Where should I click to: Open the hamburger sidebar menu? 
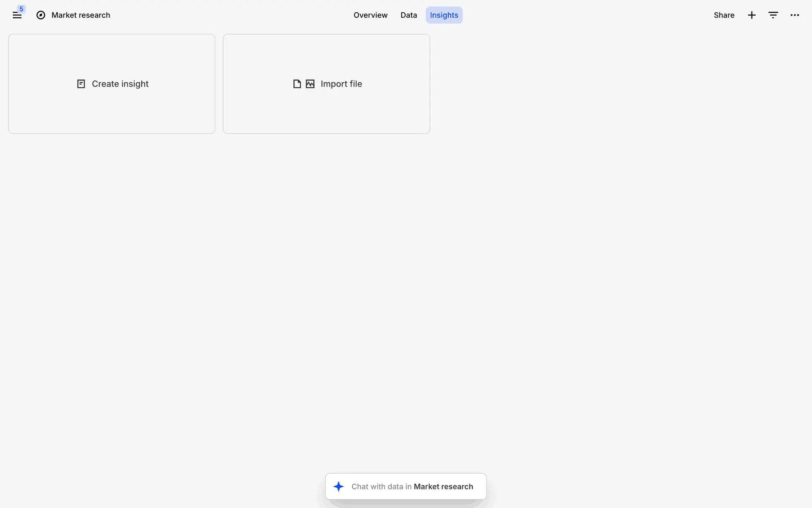(17, 16)
